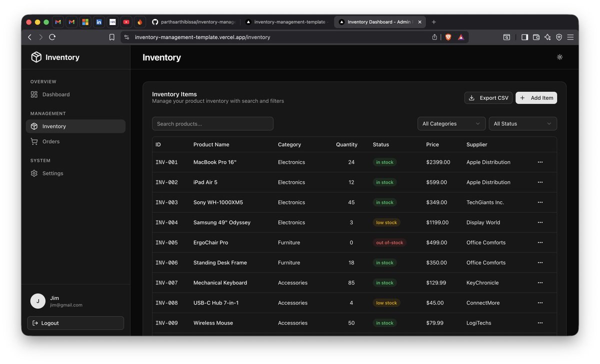Open actions menu for Wireless Mouse
This screenshot has height=364, width=600.
[x=540, y=323]
